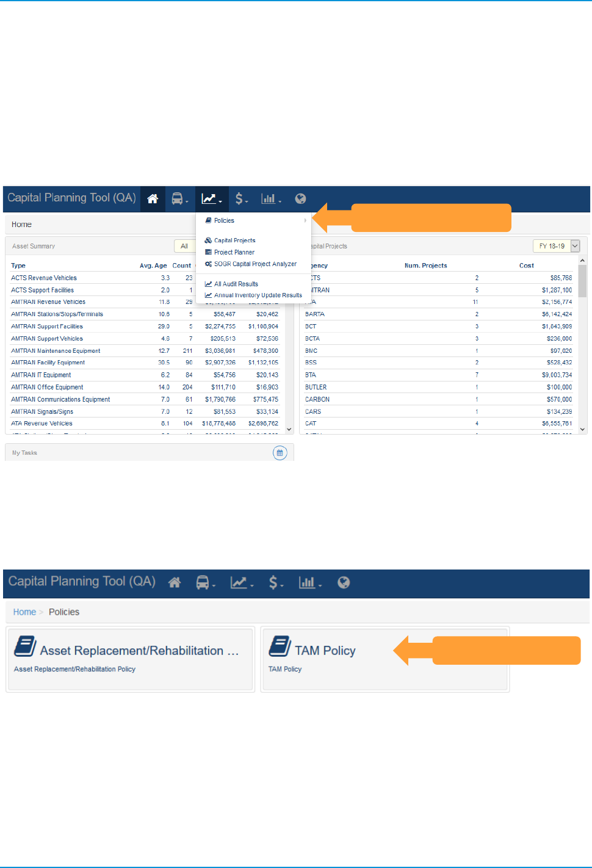Open the FY 18-19 fiscal year dropdown

click(556, 246)
